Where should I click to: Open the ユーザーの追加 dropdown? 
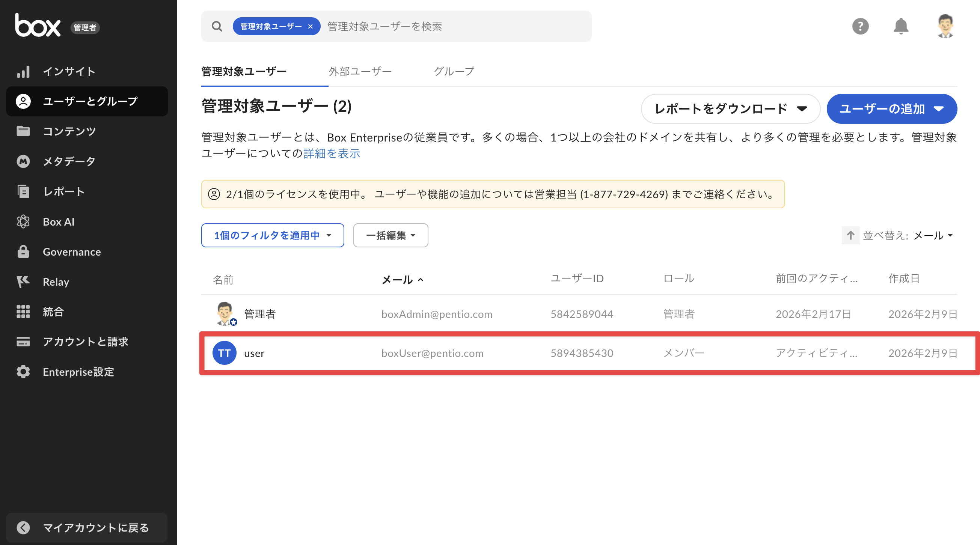point(892,109)
